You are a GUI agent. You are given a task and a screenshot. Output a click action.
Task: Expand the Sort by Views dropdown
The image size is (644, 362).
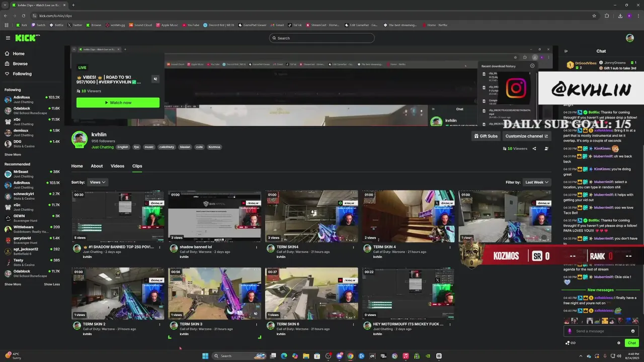pyautogui.click(x=97, y=182)
